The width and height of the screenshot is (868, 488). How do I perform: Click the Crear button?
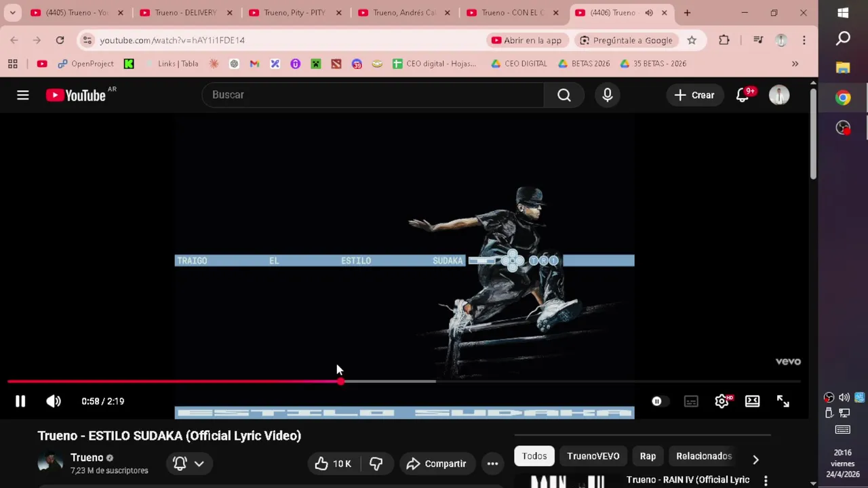pyautogui.click(x=694, y=95)
